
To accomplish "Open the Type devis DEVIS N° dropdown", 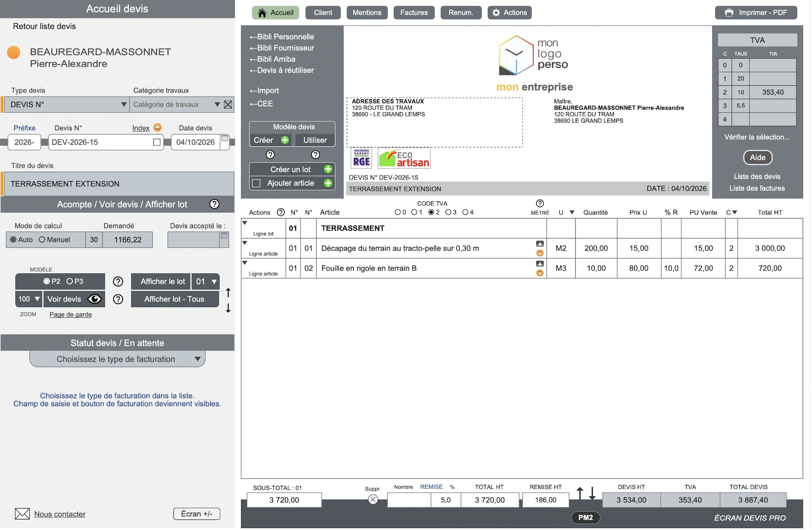I will (x=124, y=105).
